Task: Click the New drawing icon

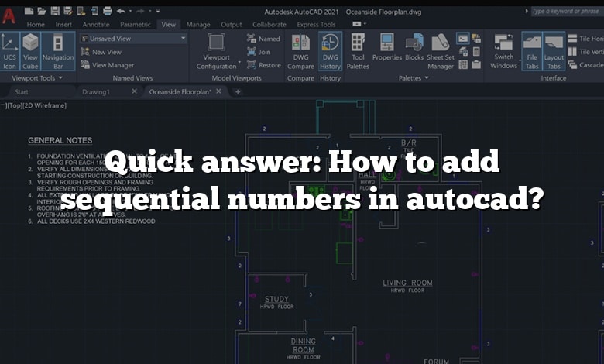Action: coord(29,11)
